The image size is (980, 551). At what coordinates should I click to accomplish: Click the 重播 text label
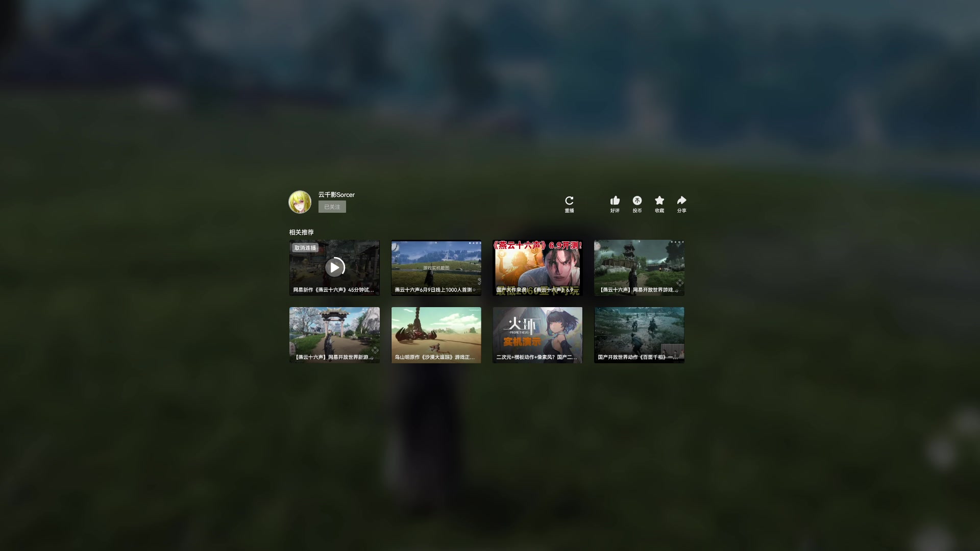click(569, 211)
